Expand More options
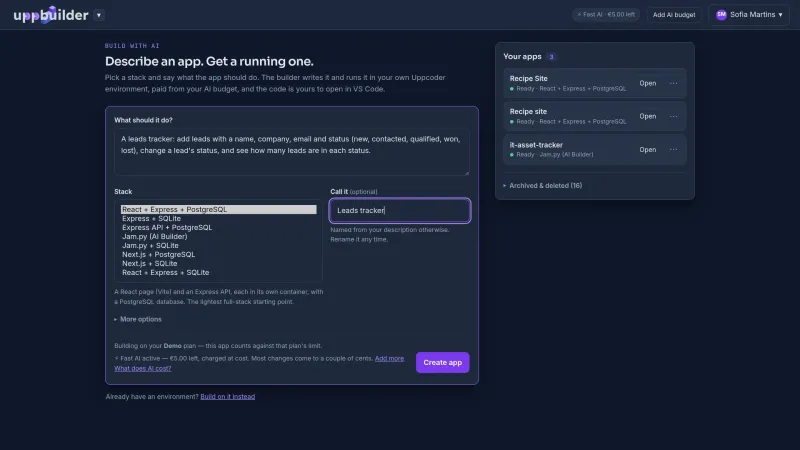Screen dimensions: 800x450 tap(138, 319)
